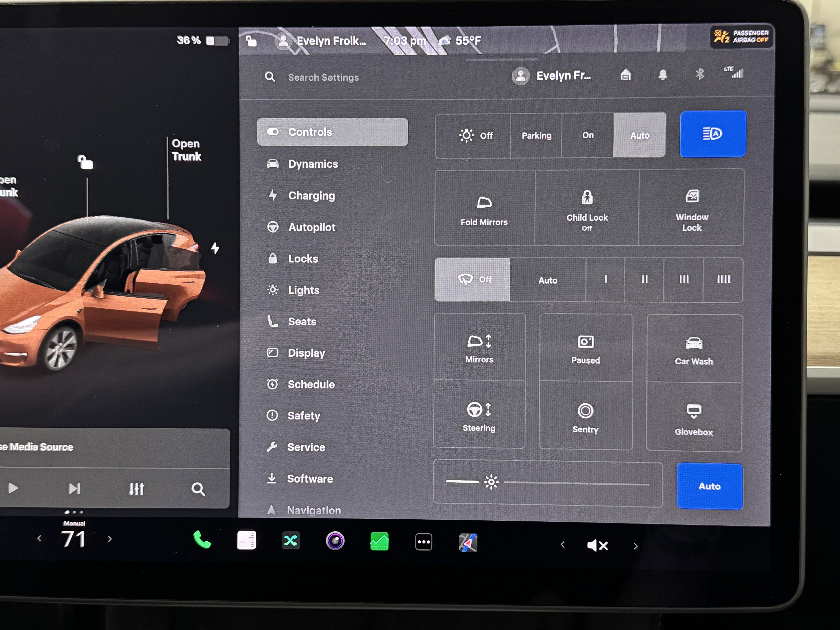840x630 pixels.
Task: Set wipers to Auto
Action: pos(548,280)
